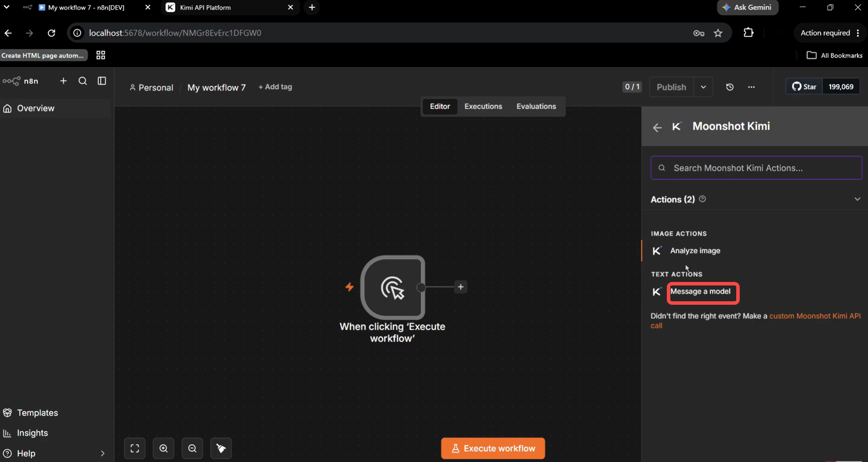Open Templates in the sidebar
Screen dimensions: 868x462
point(30,413)
